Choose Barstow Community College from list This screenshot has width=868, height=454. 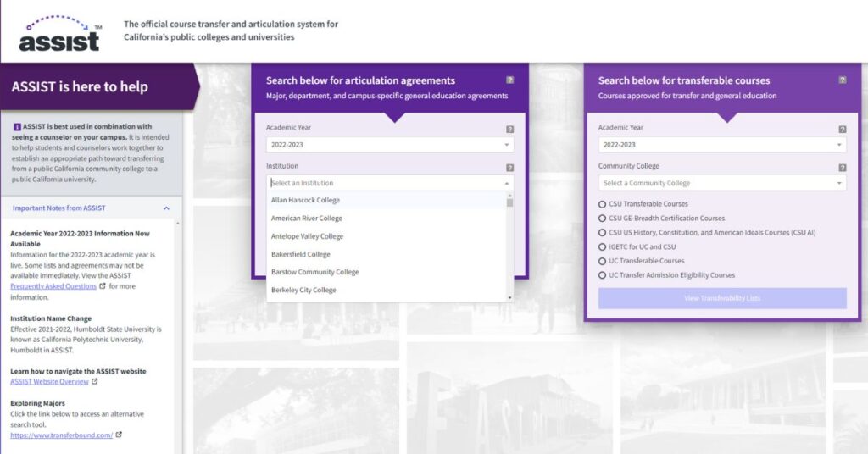click(x=387, y=272)
